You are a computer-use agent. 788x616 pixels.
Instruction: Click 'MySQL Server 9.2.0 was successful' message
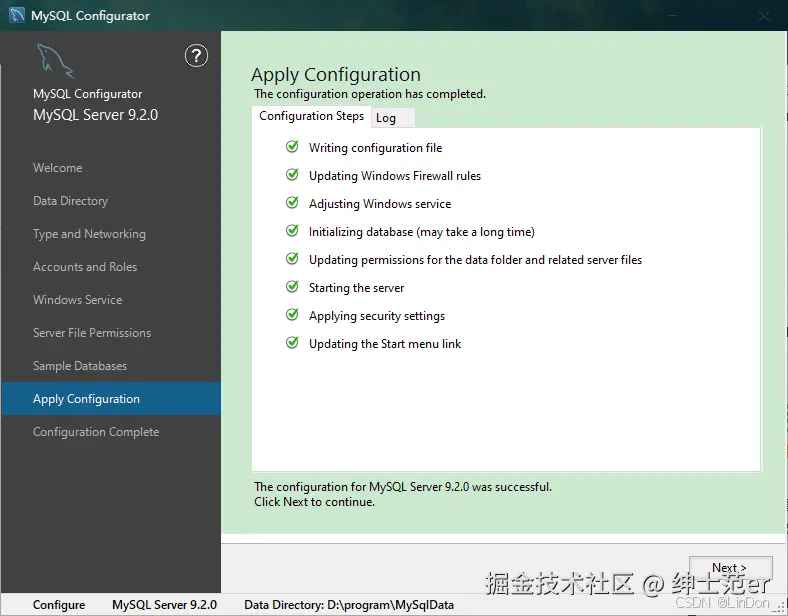[x=403, y=487]
